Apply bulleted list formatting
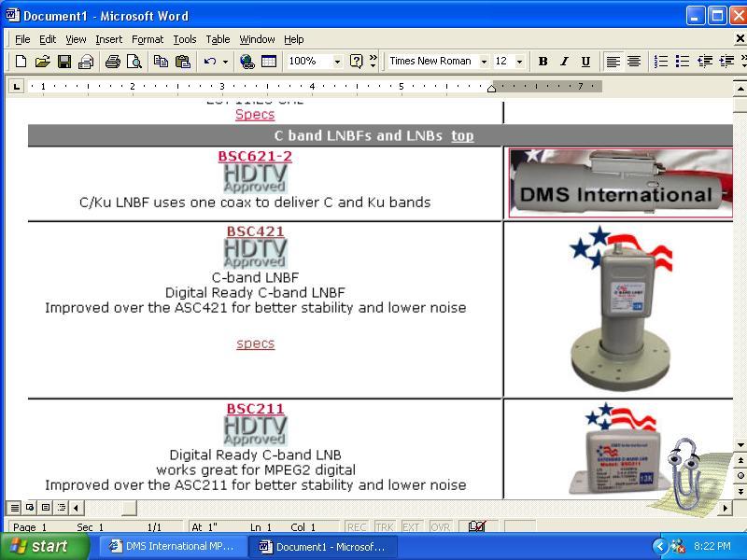747x560 pixels. click(683, 62)
